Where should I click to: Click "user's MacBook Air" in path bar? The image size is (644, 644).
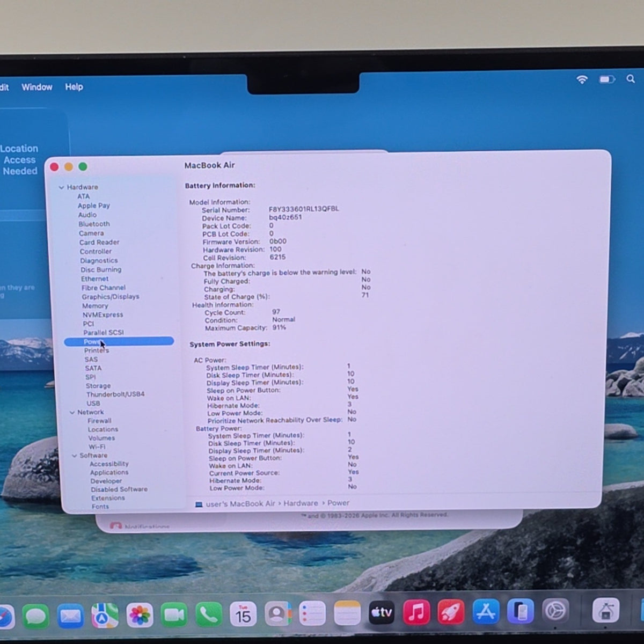point(240,504)
